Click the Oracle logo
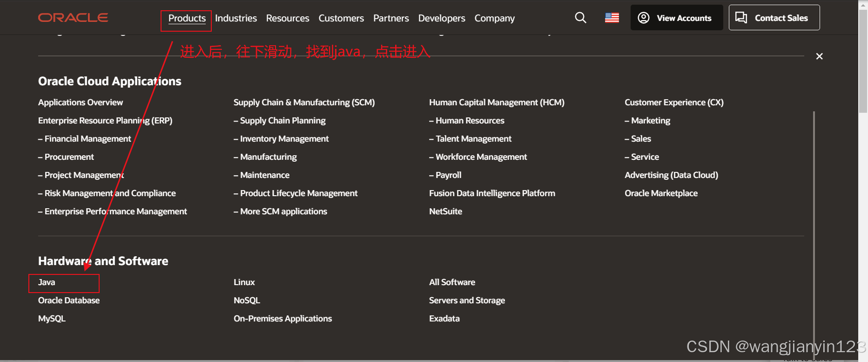Viewport: 868px width, 362px height. (73, 18)
